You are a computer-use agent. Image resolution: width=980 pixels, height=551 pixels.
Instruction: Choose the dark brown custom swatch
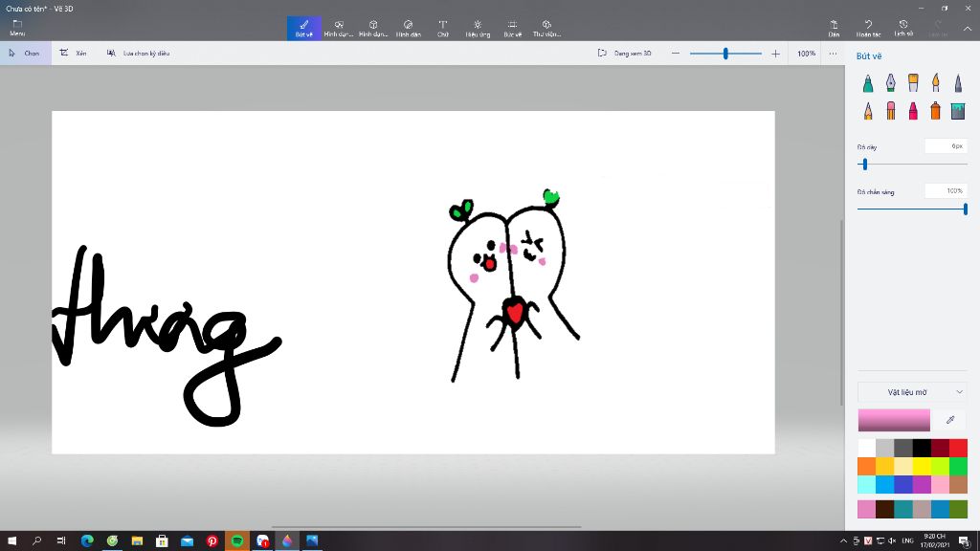coord(885,509)
